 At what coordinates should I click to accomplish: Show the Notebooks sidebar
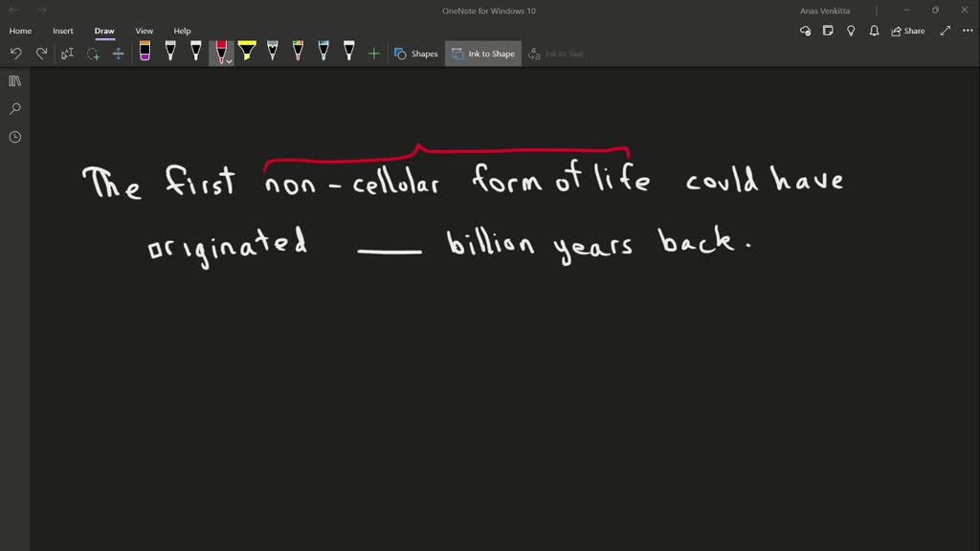tap(13, 80)
